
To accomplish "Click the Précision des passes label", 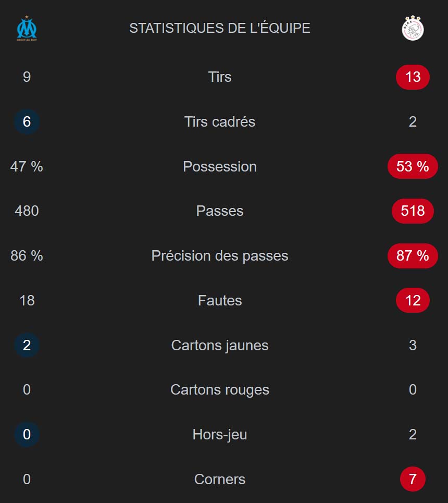I will (220, 256).
